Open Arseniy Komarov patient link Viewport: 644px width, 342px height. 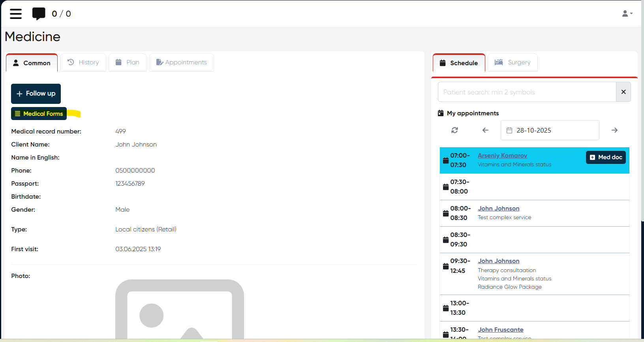tap(502, 156)
